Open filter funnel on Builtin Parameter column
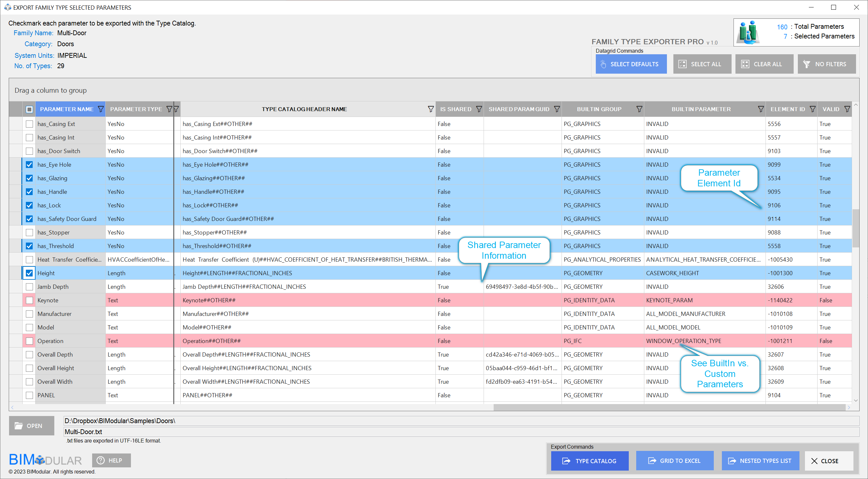868x479 pixels. click(x=761, y=109)
